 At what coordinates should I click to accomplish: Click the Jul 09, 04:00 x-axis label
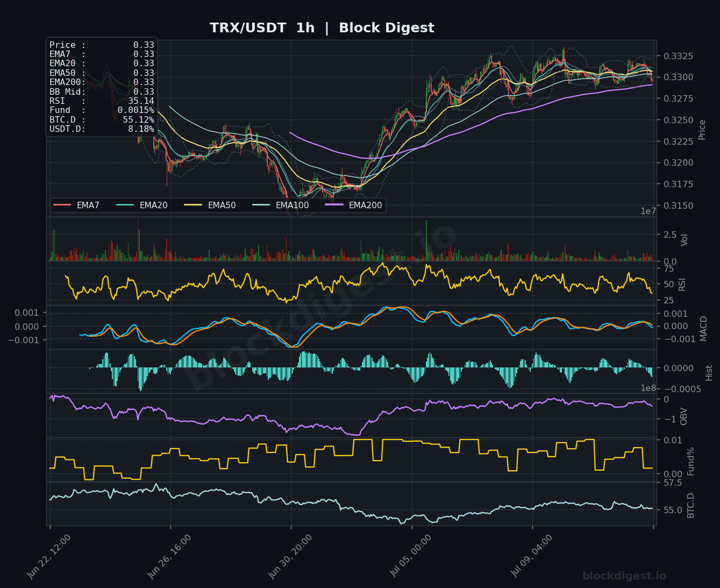pyautogui.click(x=531, y=556)
